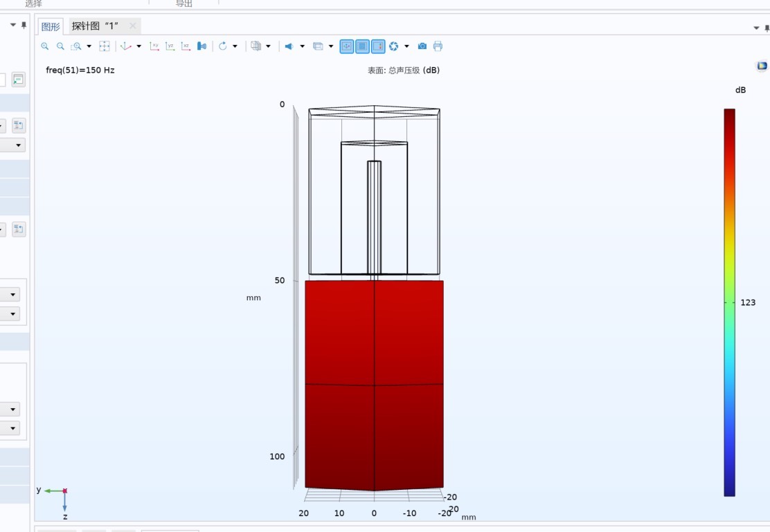This screenshot has width=770, height=532.
Task: Click the color wheel shutter icon
Action: tap(394, 46)
